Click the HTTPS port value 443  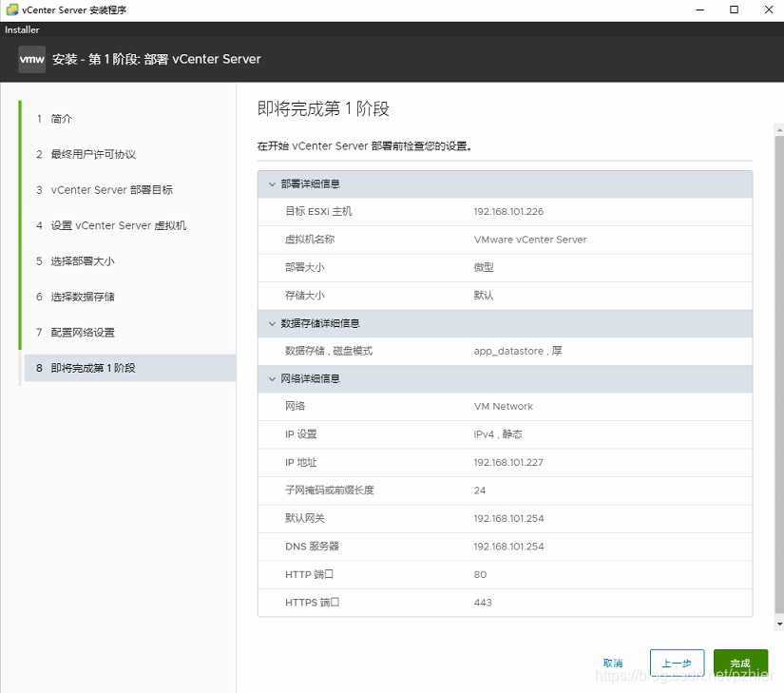click(483, 603)
